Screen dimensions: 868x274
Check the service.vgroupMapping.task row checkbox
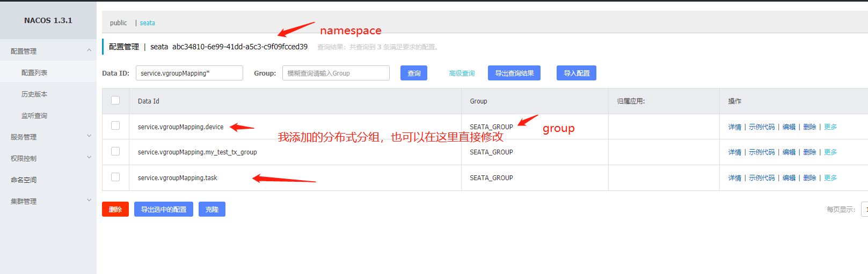pyautogui.click(x=115, y=177)
